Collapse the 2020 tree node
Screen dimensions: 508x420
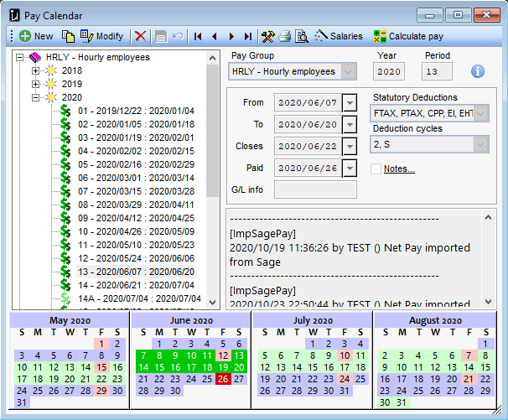(x=36, y=98)
